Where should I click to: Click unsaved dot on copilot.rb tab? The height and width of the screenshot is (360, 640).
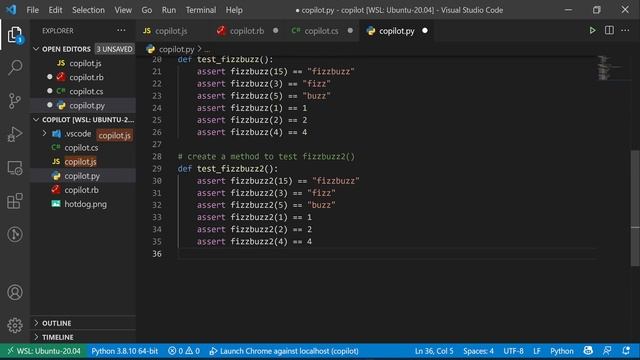[x=276, y=31]
